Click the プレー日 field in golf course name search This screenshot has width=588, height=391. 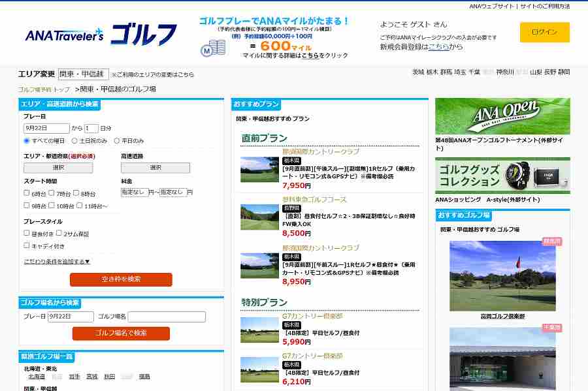[71, 317]
